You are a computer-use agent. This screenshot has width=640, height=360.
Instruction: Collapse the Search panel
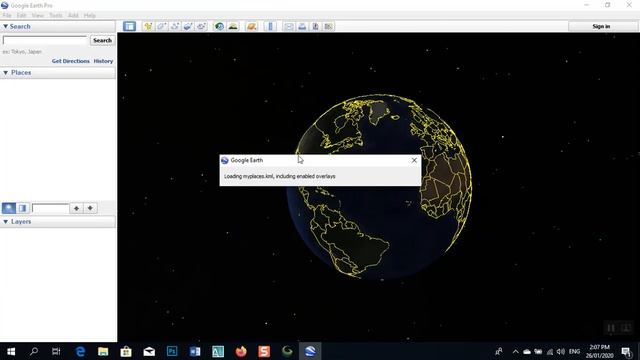click(x=6, y=26)
